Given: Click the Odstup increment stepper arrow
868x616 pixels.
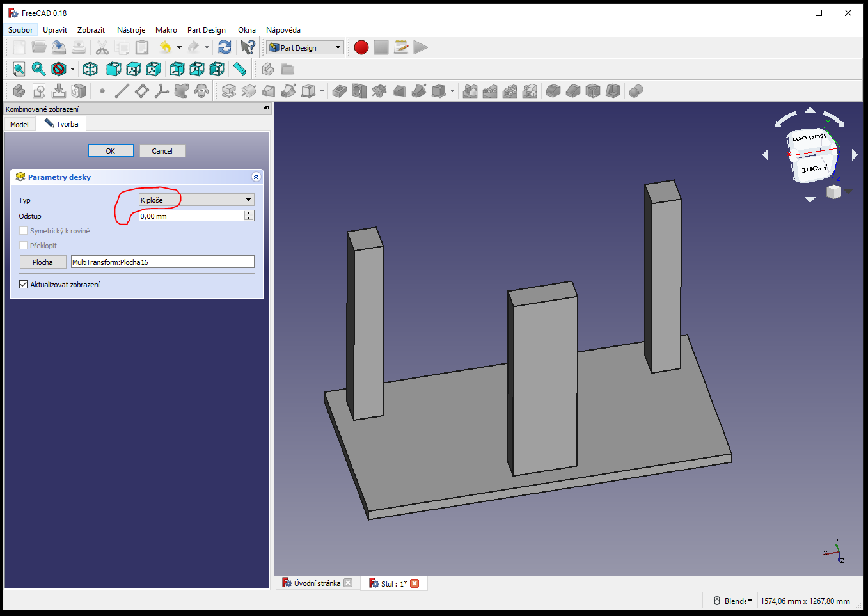Looking at the screenshot, I should click(x=249, y=214).
